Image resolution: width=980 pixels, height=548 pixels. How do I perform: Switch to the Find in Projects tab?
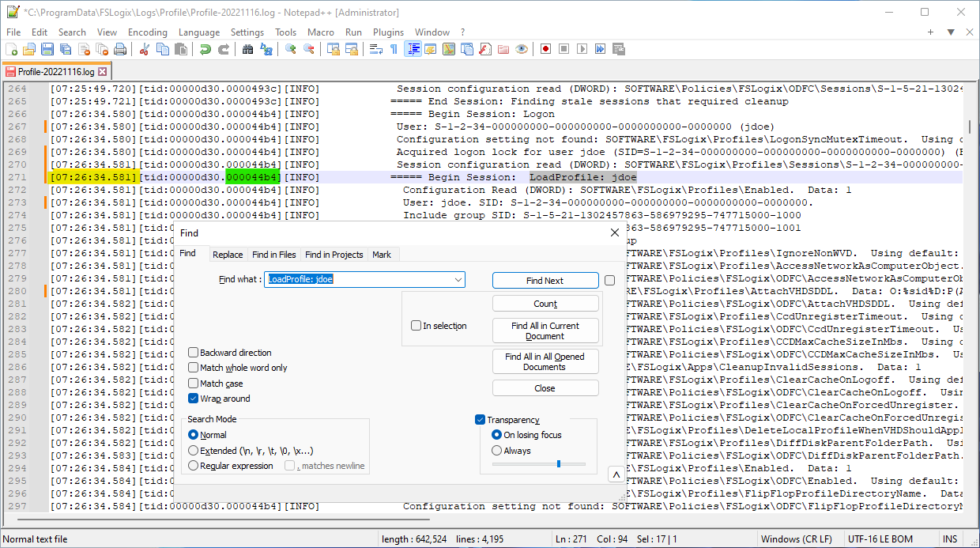334,255
